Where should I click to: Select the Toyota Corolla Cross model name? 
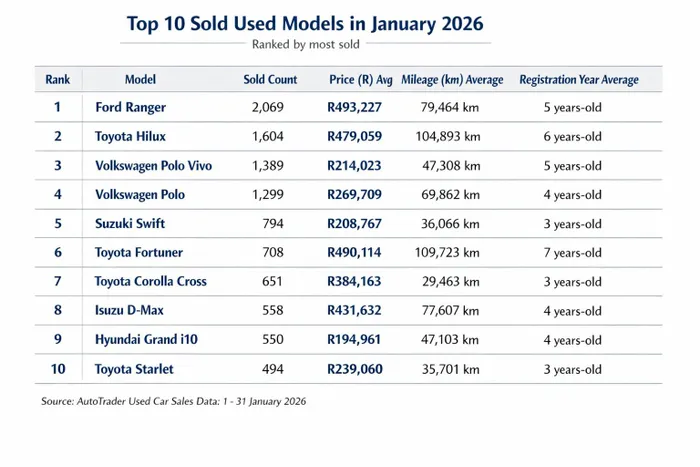pos(151,282)
